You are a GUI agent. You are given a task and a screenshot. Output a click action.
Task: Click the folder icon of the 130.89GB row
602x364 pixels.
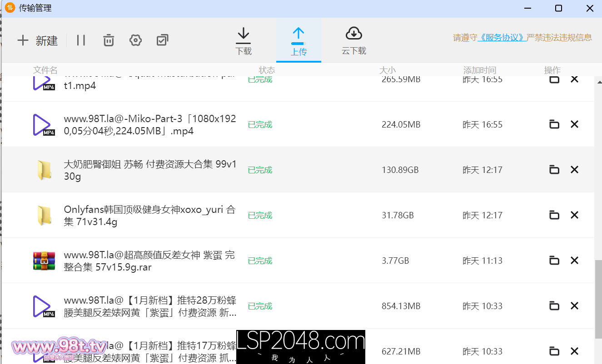point(44,170)
